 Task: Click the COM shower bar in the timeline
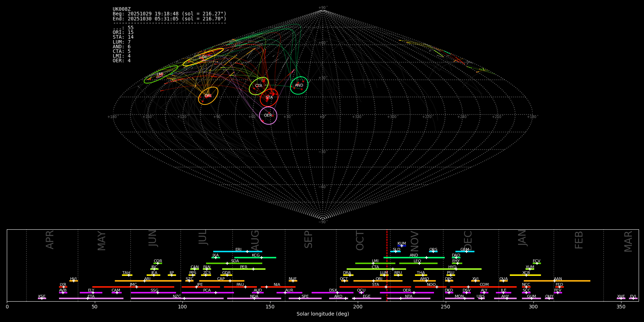click(484, 287)
